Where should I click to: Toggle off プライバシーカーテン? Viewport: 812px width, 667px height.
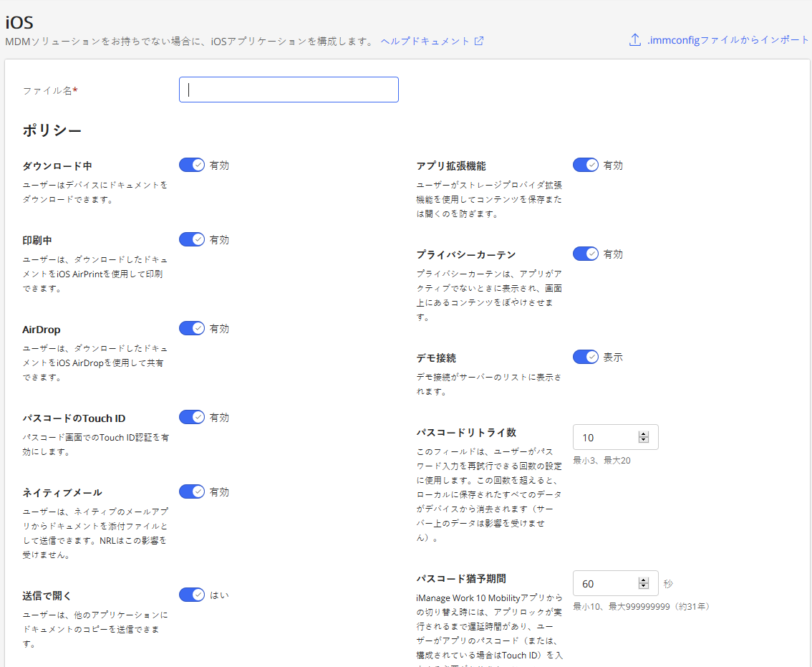(x=586, y=253)
